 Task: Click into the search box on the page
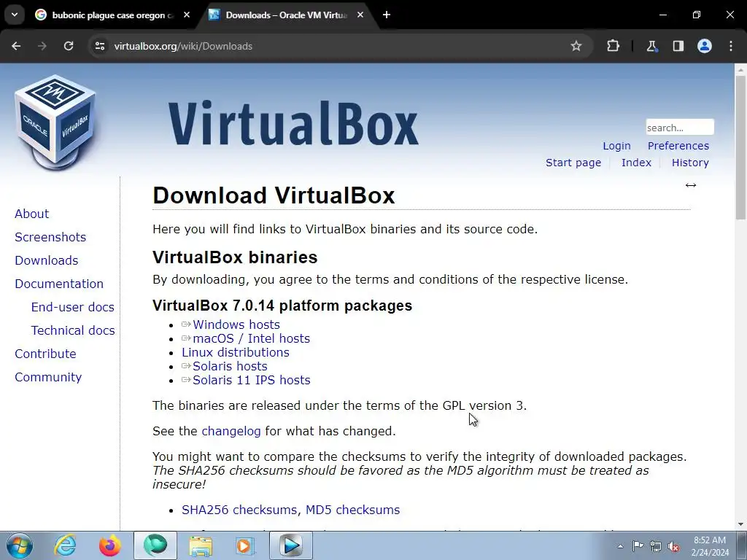coord(680,127)
